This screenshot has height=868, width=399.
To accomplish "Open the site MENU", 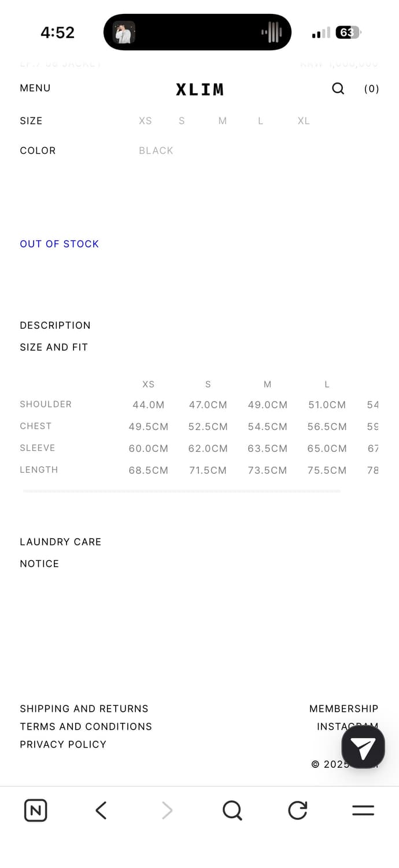I will 35,88.
